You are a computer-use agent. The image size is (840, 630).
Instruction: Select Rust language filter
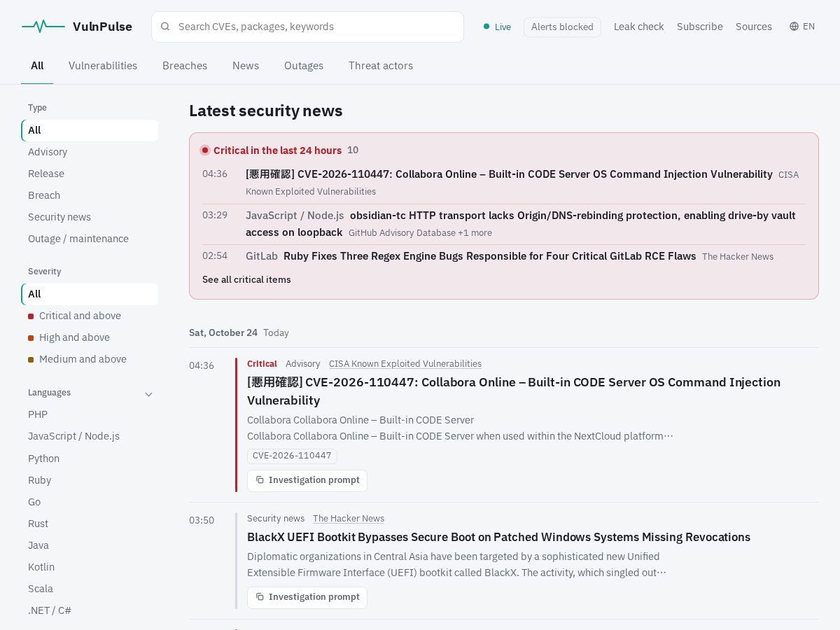pos(90,524)
